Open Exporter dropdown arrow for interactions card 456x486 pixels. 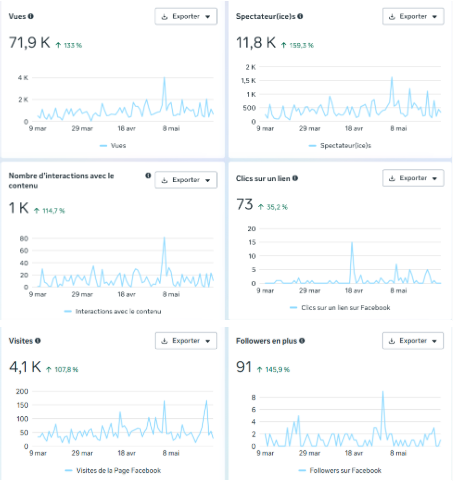tap(208, 180)
